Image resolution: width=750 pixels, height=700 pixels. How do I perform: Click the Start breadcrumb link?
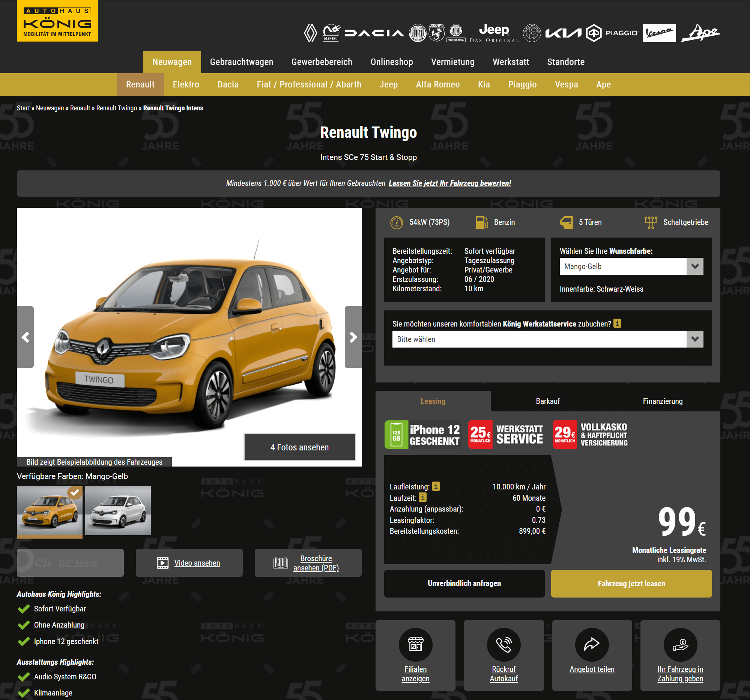[23, 108]
